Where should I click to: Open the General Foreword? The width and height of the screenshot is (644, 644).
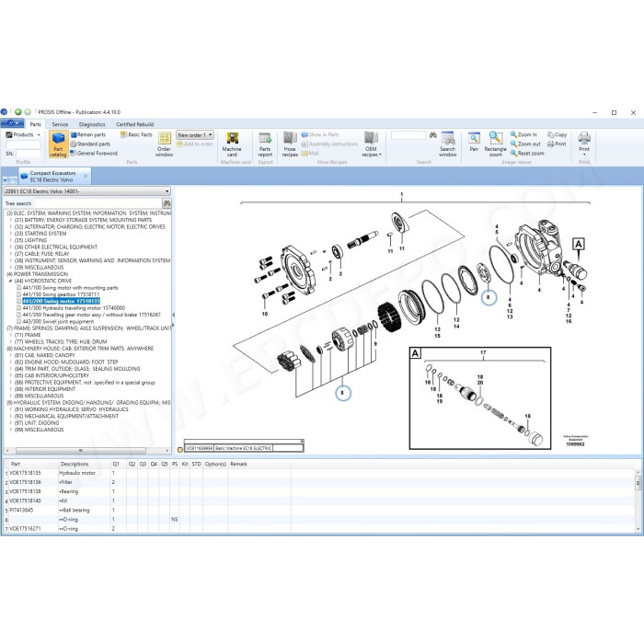click(x=94, y=154)
